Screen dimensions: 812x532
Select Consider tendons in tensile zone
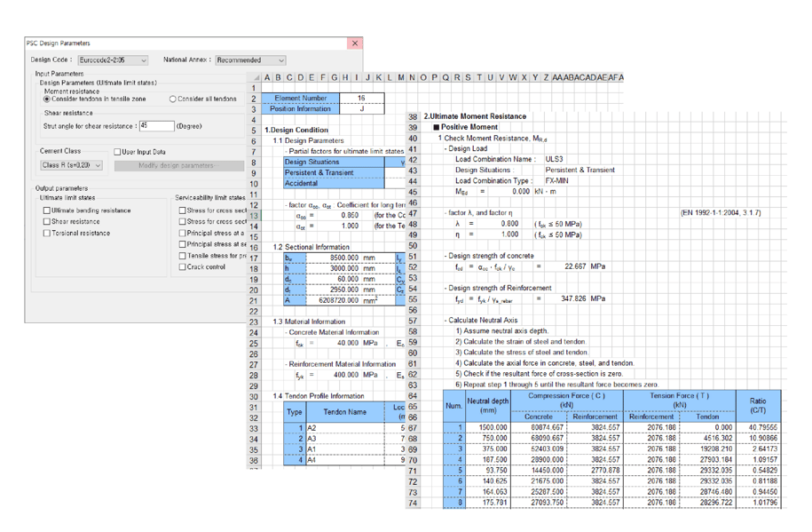tap(48, 99)
